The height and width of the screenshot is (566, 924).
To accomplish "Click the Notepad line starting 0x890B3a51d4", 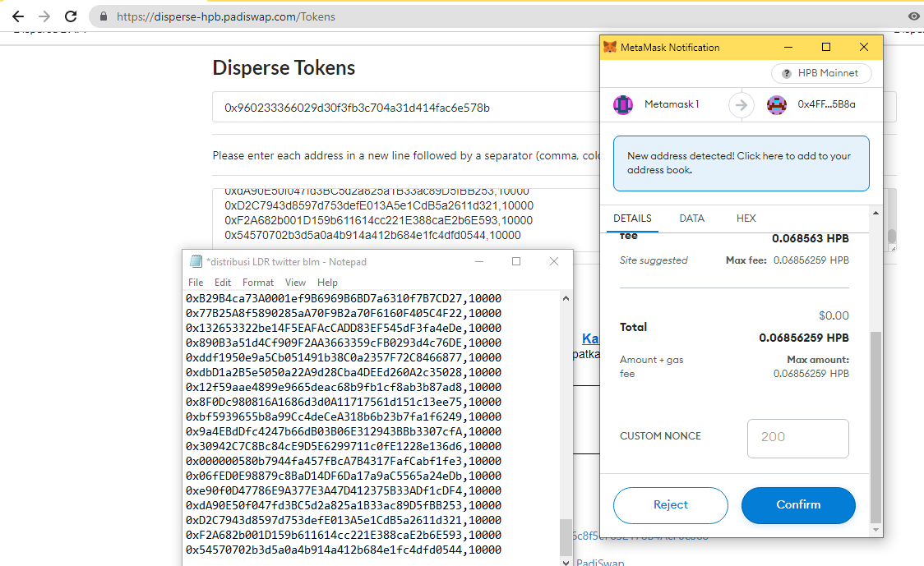I will (x=344, y=343).
